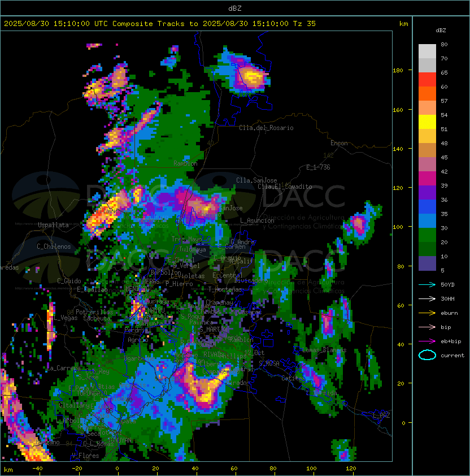
Task: Click the 'V_Flores' map label
Action: (85, 456)
